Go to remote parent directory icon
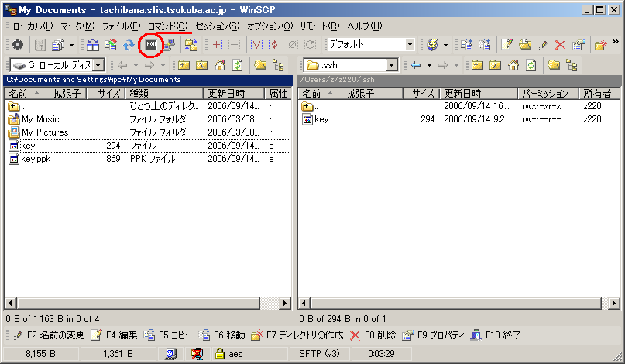The image size is (625, 364). pos(477,65)
